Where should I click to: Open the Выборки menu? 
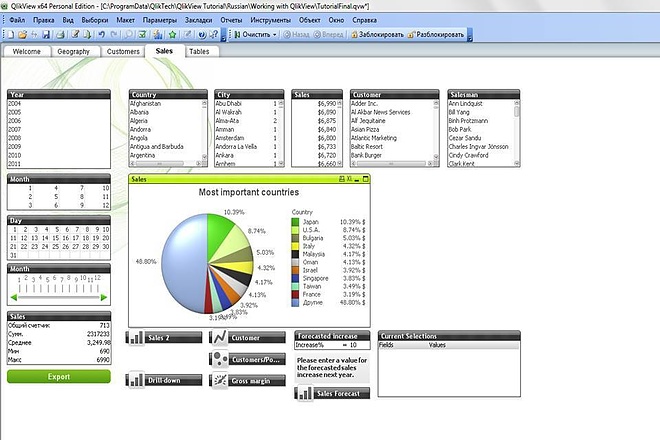pyautogui.click(x=95, y=20)
